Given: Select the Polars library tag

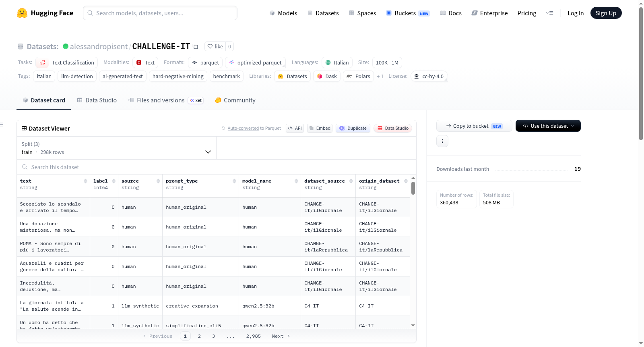Looking at the screenshot, I should [358, 76].
